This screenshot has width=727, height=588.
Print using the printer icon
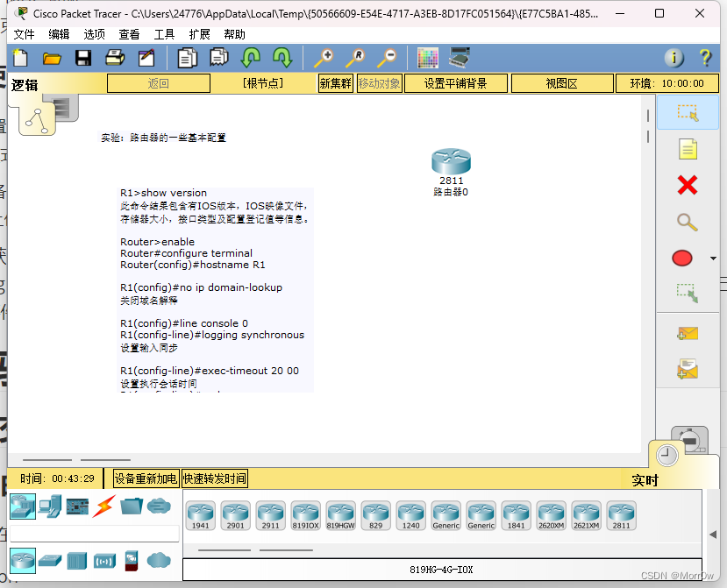[115, 59]
